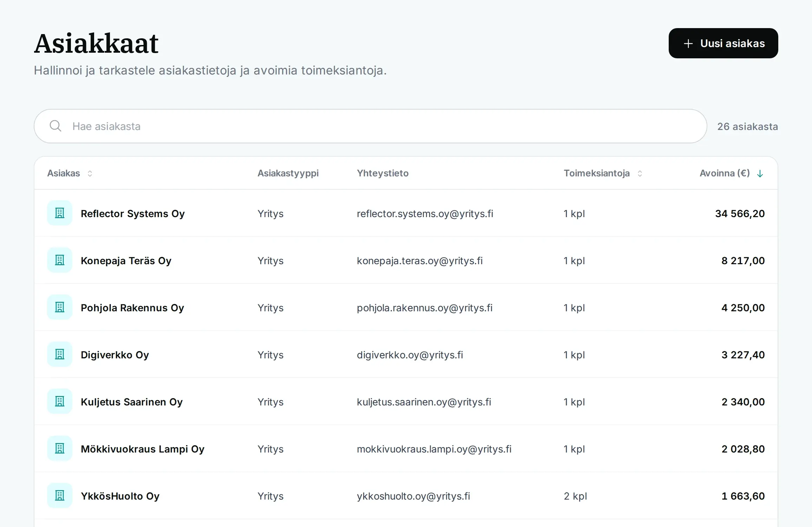The image size is (812, 527).
Task: Click the building icon for Reflector Systems Oy
Action: pyautogui.click(x=60, y=213)
